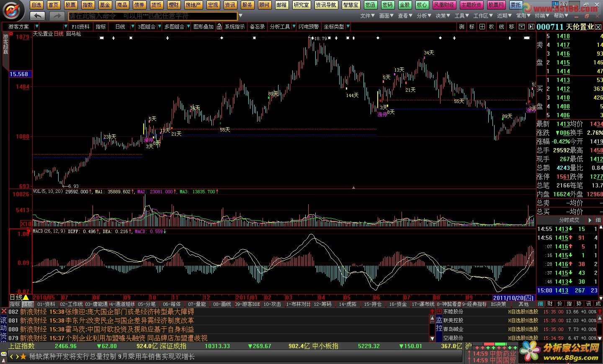Click the 标 marker tool icon
The height and width of the screenshot is (364, 603).
click(x=472, y=26)
